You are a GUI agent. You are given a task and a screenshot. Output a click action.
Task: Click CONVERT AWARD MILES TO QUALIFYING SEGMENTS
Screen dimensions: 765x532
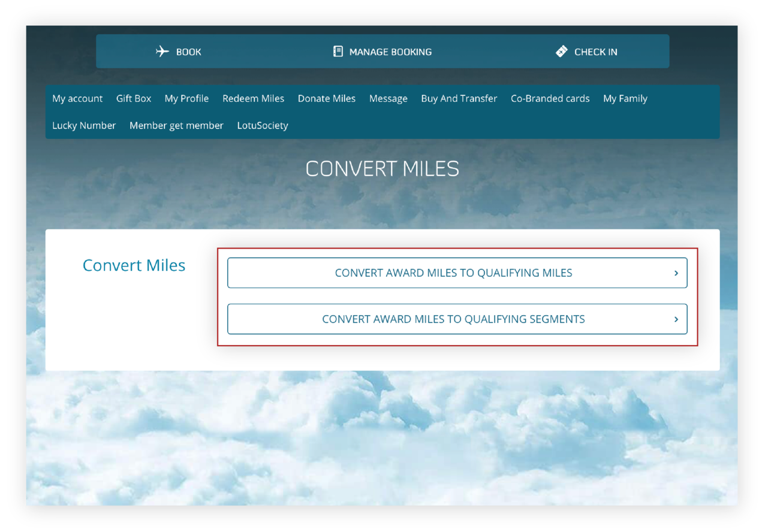tap(453, 319)
